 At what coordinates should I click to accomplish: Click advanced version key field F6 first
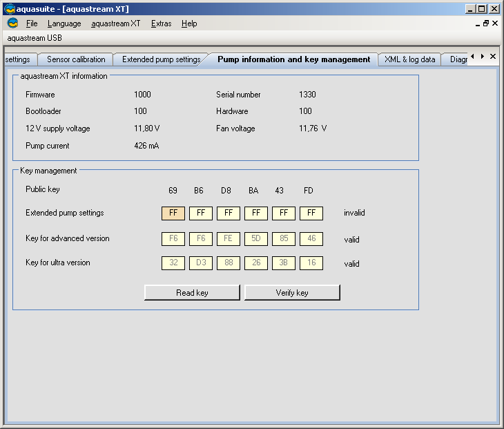pyautogui.click(x=173, y=238)
